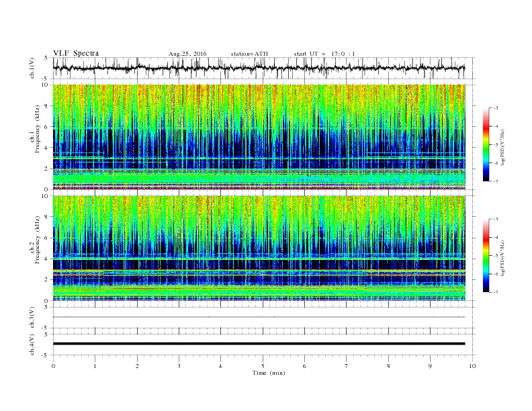The image size is (532, 411).
Task: Click the thick black ch.4 trace line
Action: (x=259, y=344)
